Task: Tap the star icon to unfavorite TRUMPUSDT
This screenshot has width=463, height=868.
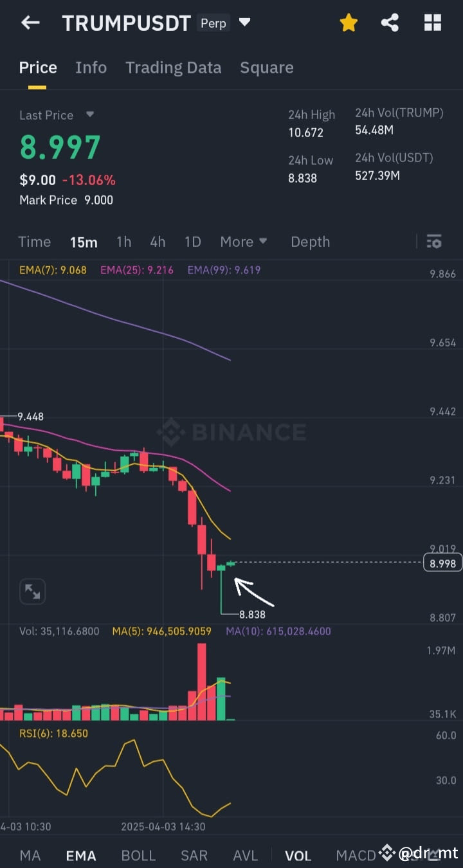Action: [349, 22]
